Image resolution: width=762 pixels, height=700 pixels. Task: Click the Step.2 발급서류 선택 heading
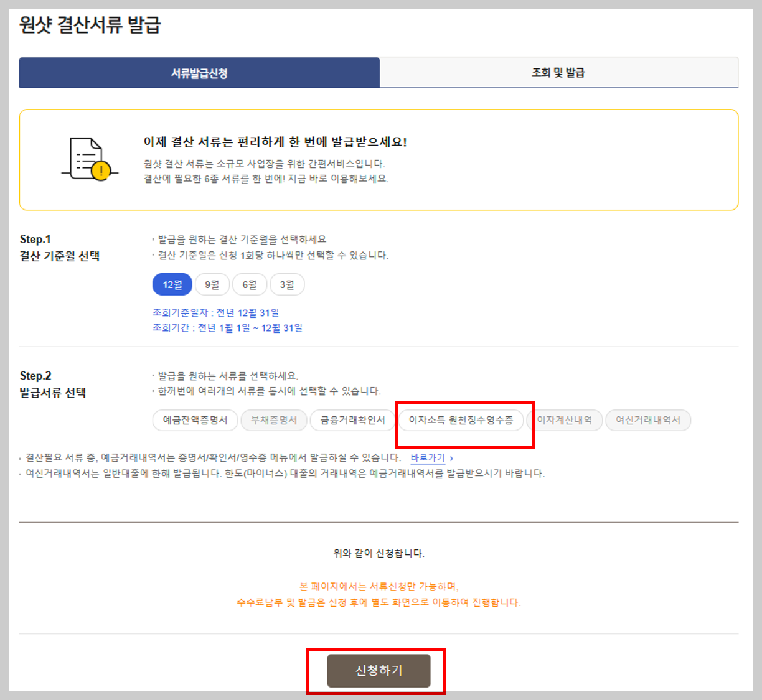click(53, 385)
